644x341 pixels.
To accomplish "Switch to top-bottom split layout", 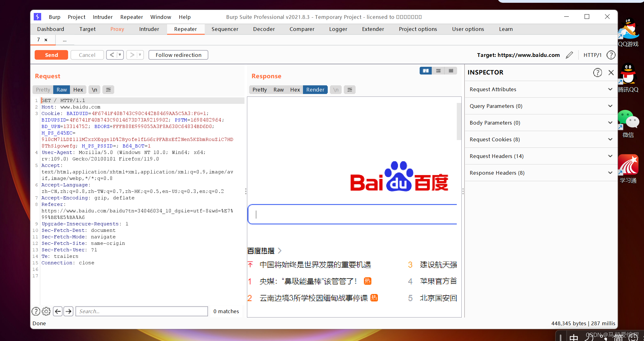I will coord(438,71).
